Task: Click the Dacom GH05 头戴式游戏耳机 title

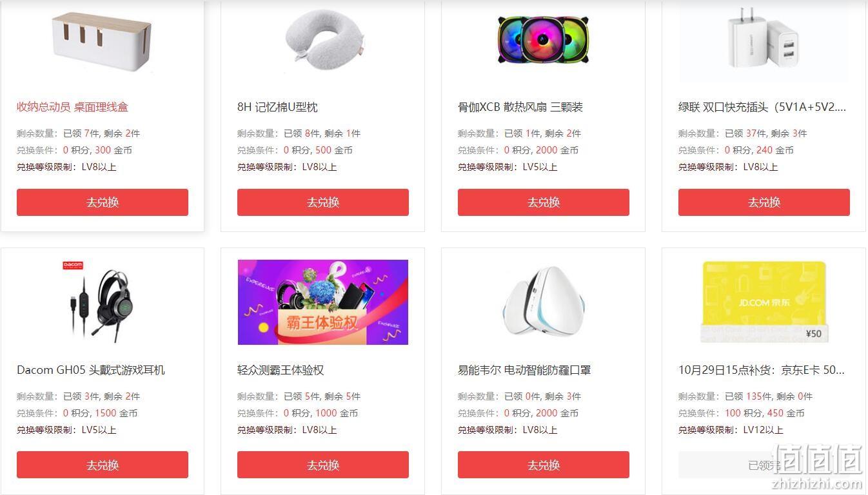Action: coord(91,370)
